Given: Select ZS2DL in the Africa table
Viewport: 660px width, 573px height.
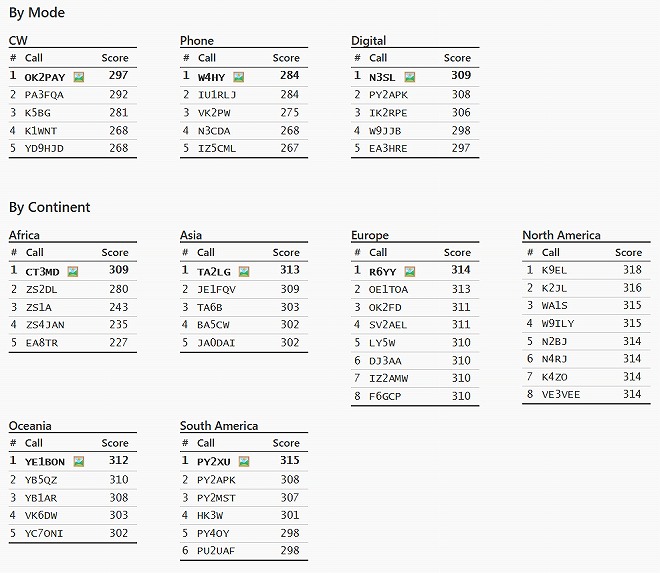Looking at the screenshot, I should (41, 290).
